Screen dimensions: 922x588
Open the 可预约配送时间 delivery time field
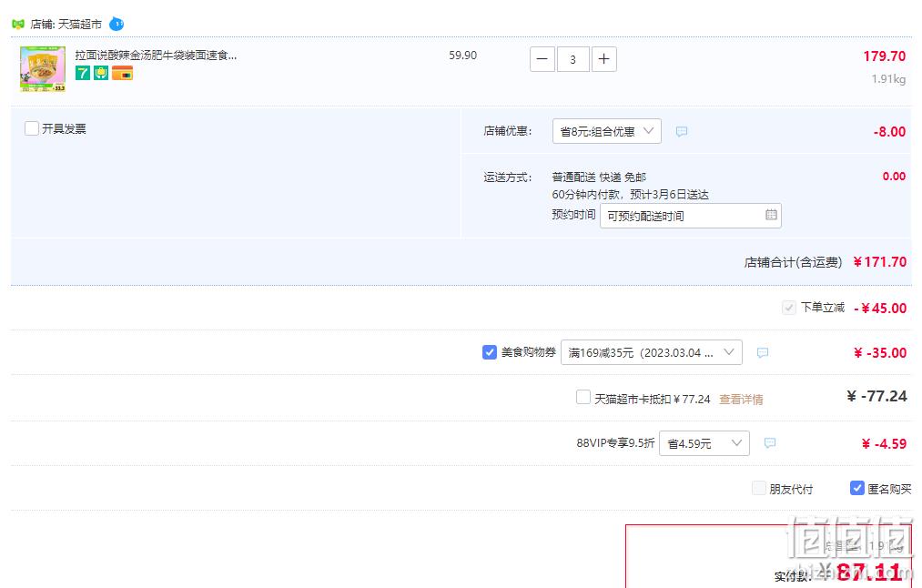tap(690, 216)
